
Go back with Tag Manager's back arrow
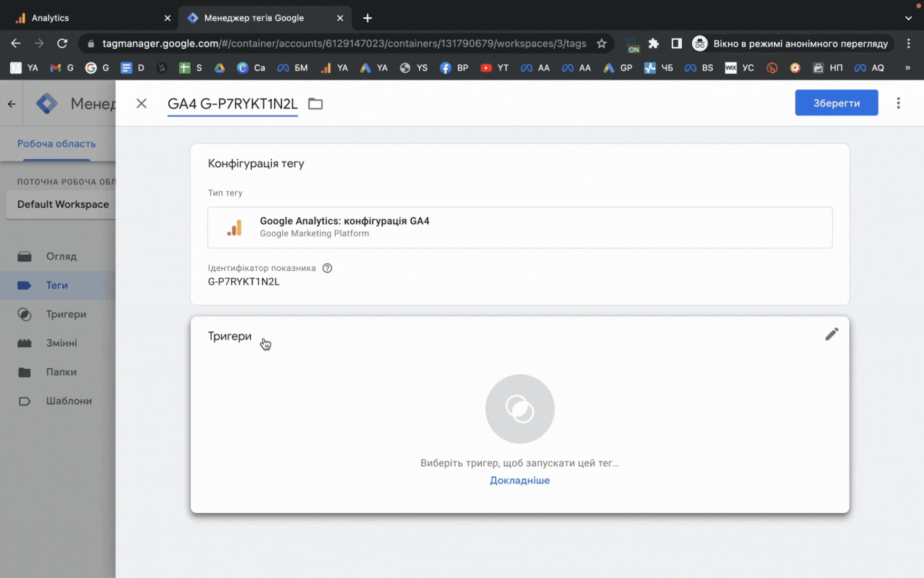(x=12, y=104)
